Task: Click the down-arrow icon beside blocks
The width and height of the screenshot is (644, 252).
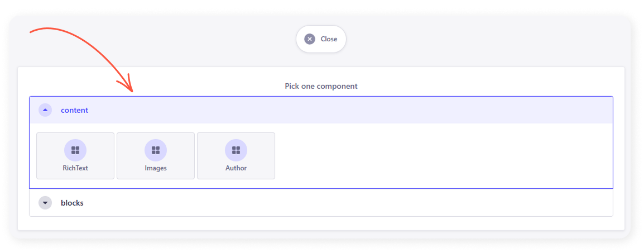Action: (x=45, y=203)
